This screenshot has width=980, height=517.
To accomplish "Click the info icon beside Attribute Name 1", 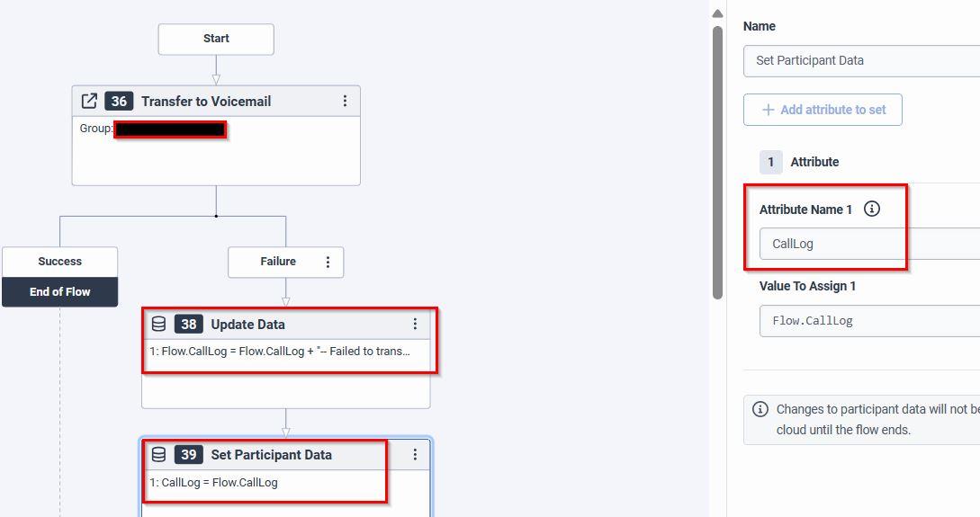I will click(x=871, y=209).
